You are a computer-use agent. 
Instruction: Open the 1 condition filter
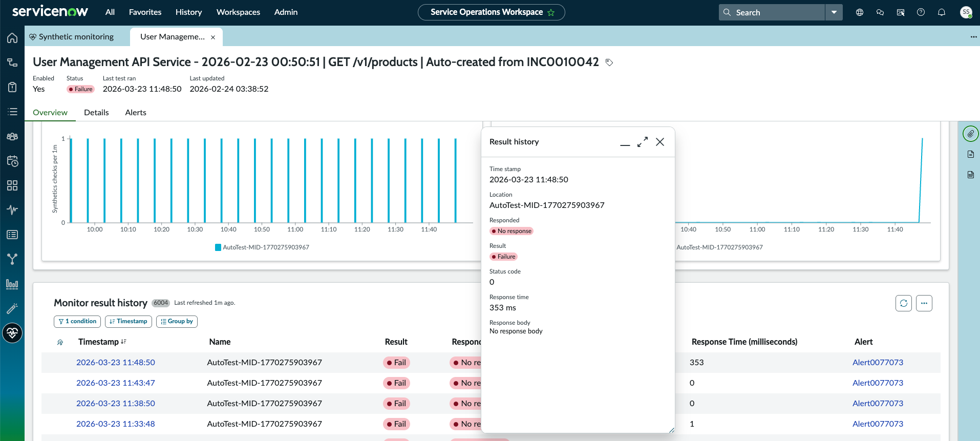click(x=77, y=321)
